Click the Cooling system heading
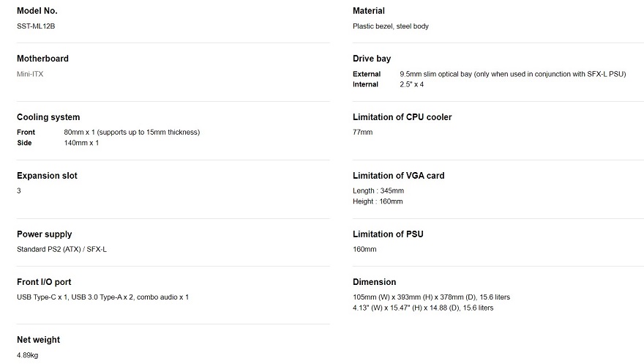The image size is (644, 364). coord(48,117)
